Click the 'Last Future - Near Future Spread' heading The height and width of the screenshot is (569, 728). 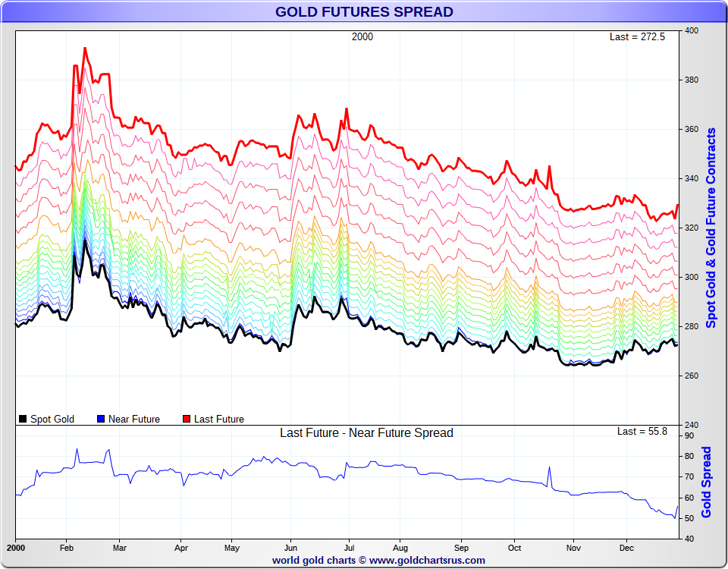[x=366, y=433]
